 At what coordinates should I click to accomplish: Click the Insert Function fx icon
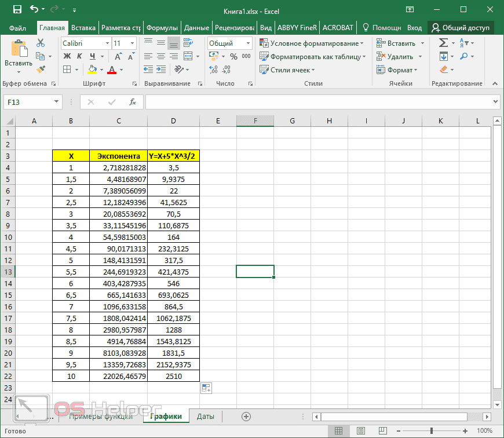click(x=133, y=102)
